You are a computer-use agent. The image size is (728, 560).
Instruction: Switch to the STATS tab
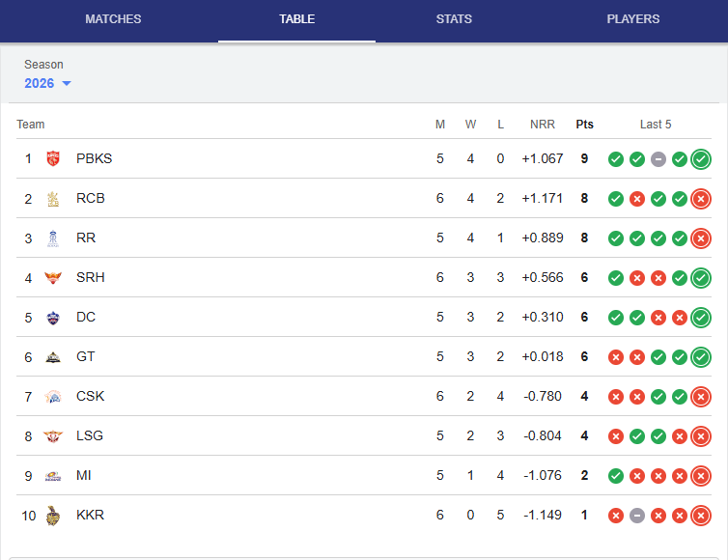coord(454,19)
